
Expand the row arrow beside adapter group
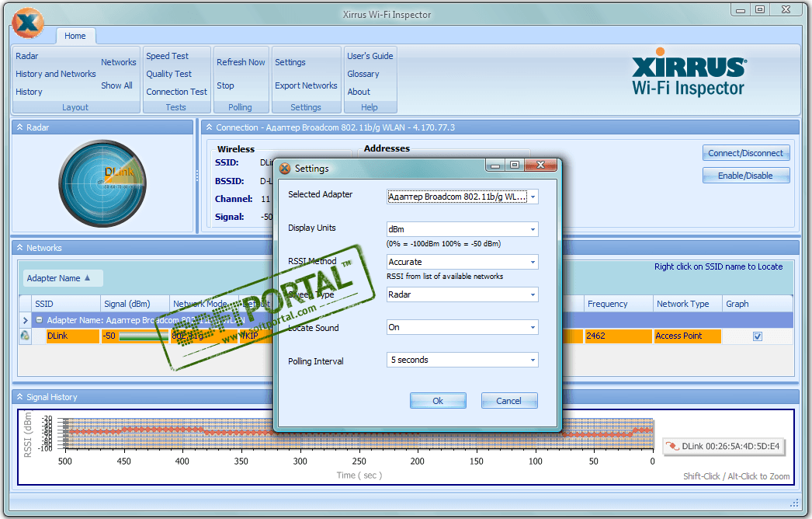coord(25,320)
